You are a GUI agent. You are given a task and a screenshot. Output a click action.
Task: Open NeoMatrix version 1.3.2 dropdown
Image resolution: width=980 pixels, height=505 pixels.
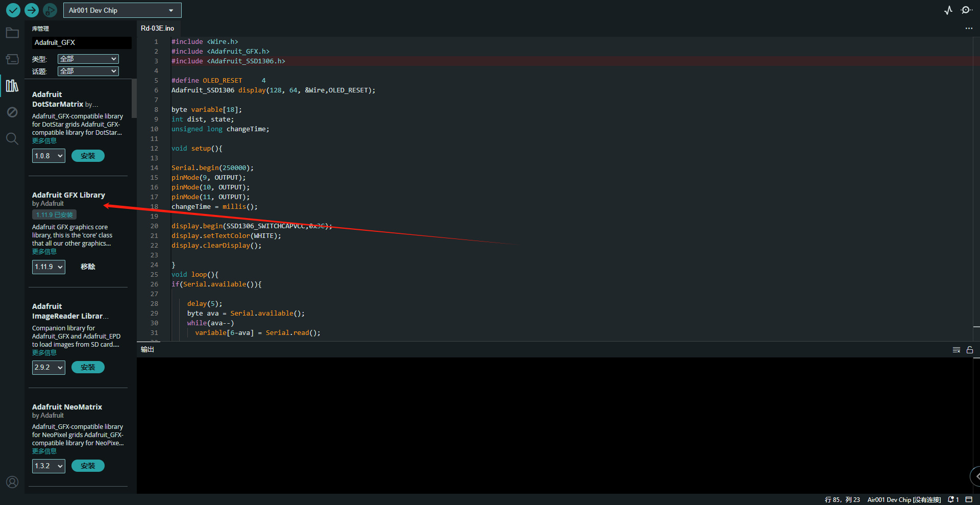click(x=48, y=466)
